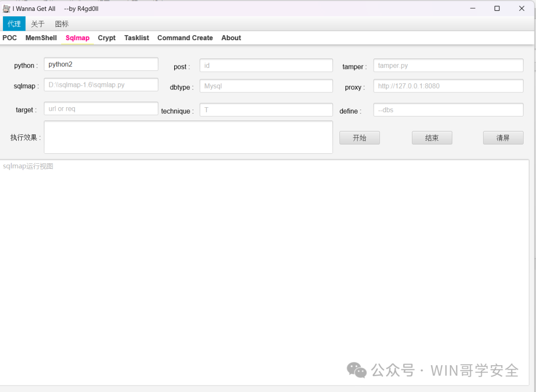Click the sqlmap运行视图 output area
Screen dimensions: 536x392
(265, 272)
